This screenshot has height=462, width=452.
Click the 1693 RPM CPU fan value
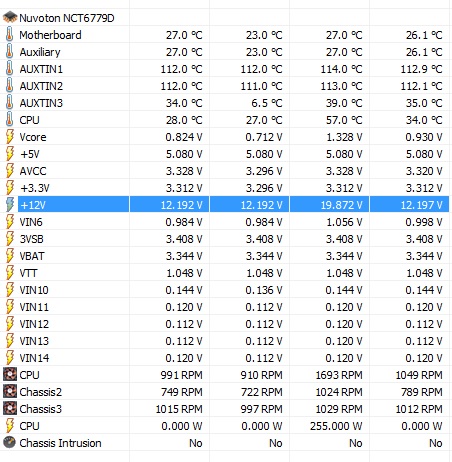tap(339, 375)
